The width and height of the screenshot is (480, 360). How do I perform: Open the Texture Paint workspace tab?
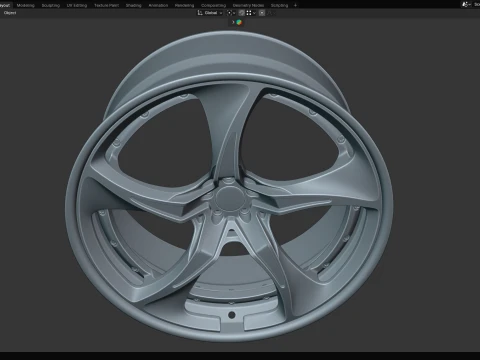coord(106,5)
